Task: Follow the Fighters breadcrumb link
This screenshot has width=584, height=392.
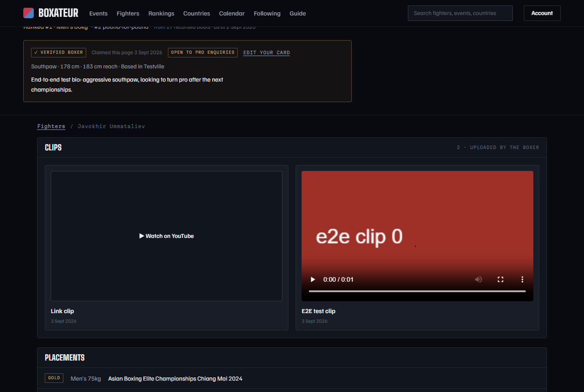Action: click(51, 126)
